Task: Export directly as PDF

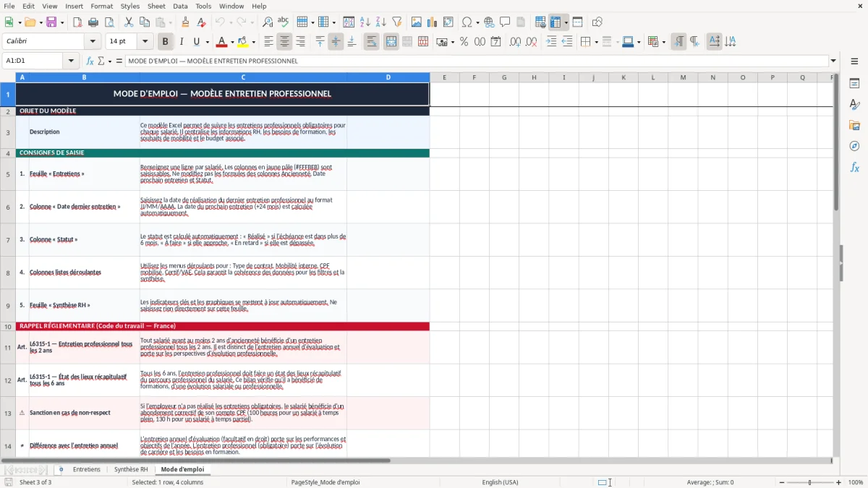Action: [x=77, y=22]
